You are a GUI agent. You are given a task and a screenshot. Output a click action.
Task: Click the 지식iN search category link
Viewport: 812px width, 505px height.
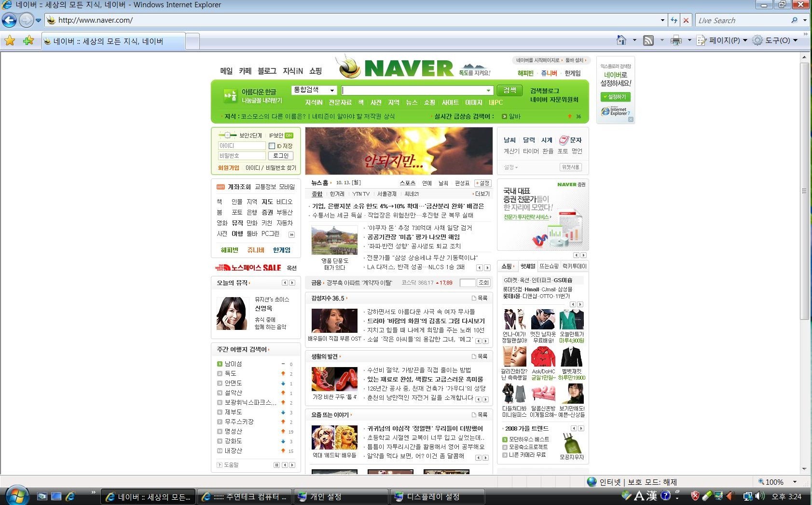314,102
